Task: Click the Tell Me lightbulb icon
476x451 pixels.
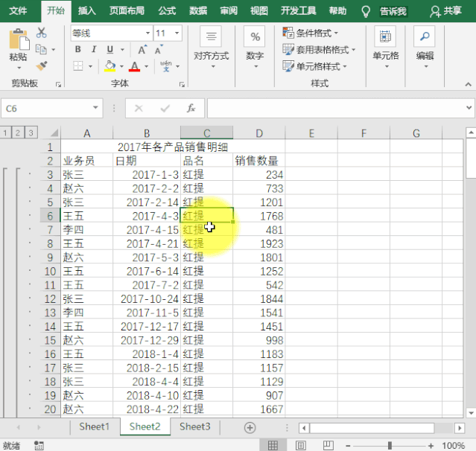Action: (366, 11)
